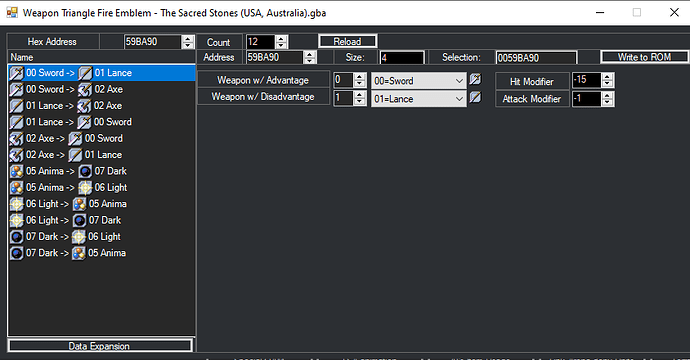This screenshot has width=690, height=360.
Task: Click the lance icon in the '02 Axe -> 01 Lance' row
Action: [x=75, y=155]
